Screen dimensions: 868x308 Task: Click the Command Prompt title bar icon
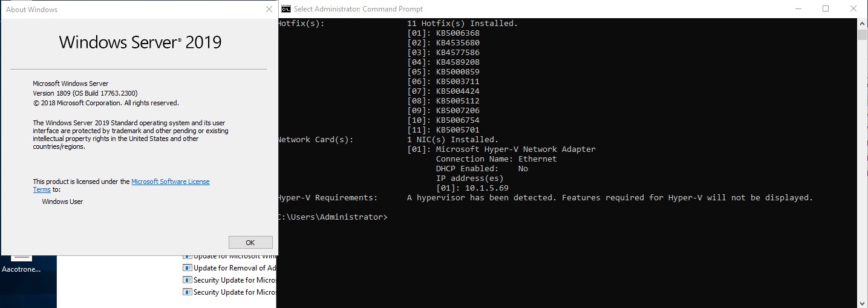coord(286,8)
